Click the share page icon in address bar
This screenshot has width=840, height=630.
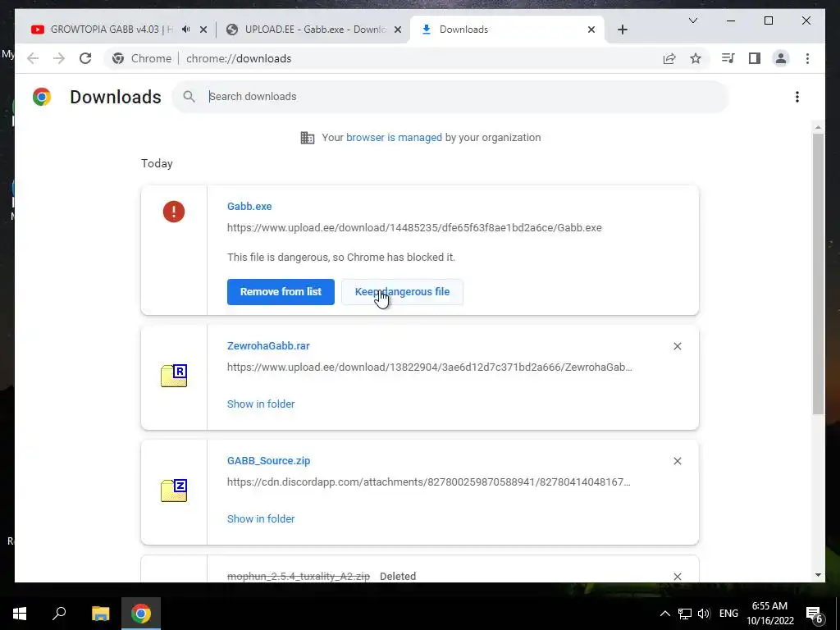click(x=669, y=58)
